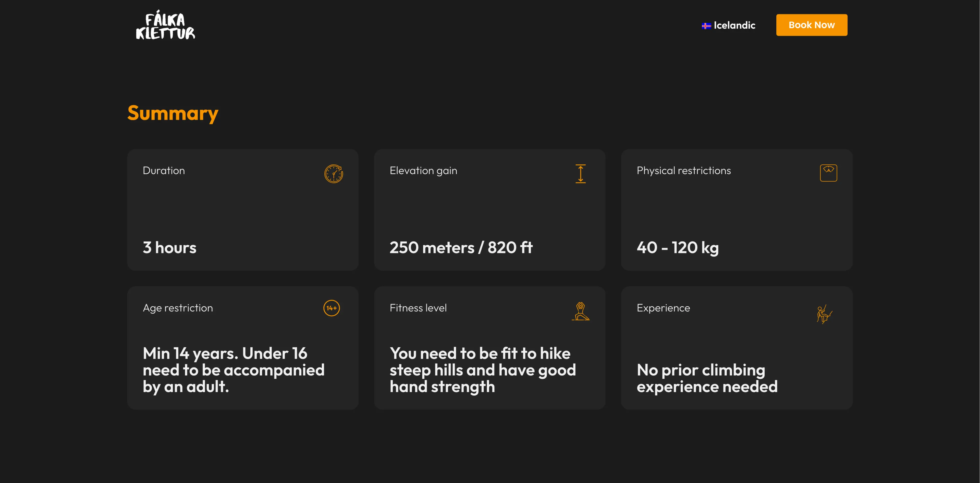This screenshot has width=980, height=483.
Task: Click the 14+ age restriction badge icon
Action: pyautogui.click(x=331, y=308)
